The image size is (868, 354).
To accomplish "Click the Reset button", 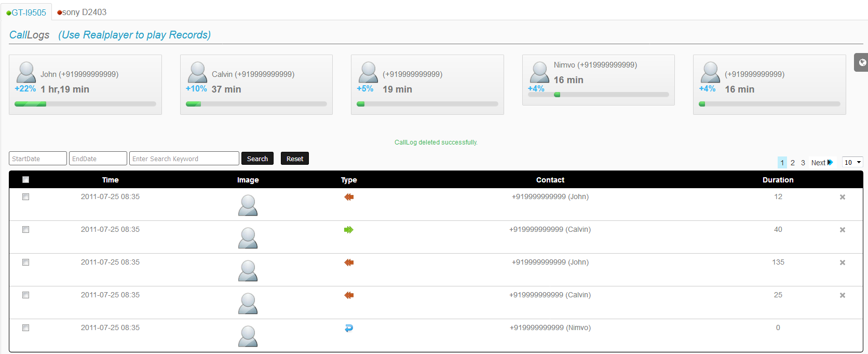I will [x=295, y=159].
